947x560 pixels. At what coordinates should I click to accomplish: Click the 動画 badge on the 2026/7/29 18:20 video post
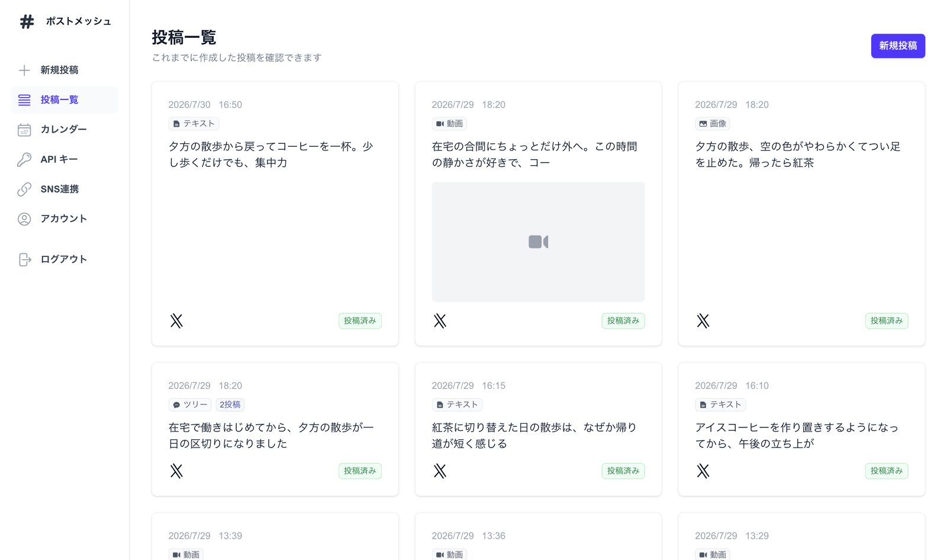click(449, 124)
